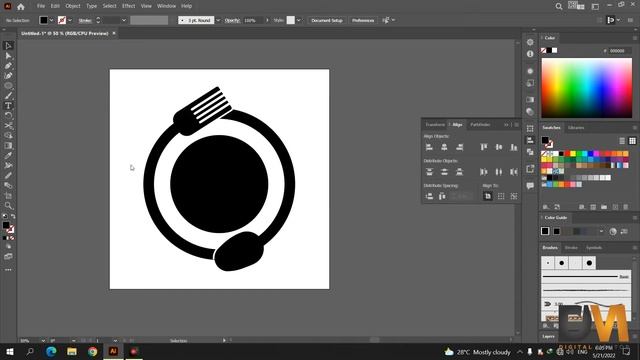The image size is (640, 360).
Task: Click Vertical Distribute Space icon
Action: (429, 196)
